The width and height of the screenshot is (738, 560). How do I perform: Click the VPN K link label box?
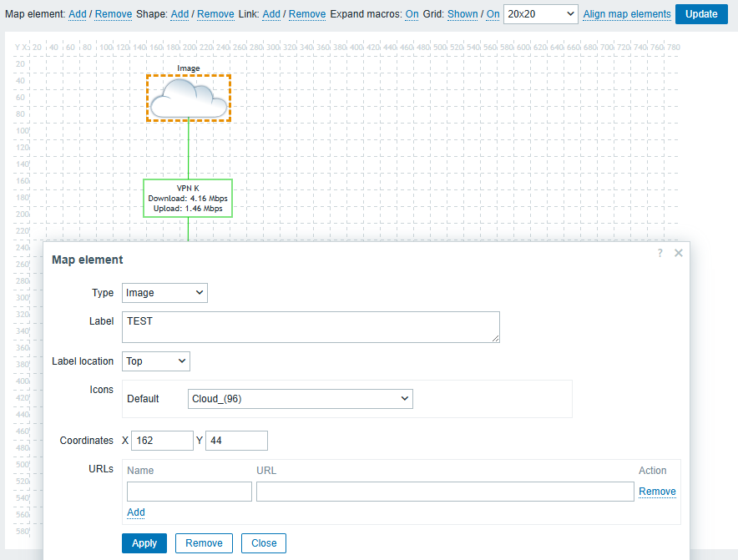click(x=188, y=198)
